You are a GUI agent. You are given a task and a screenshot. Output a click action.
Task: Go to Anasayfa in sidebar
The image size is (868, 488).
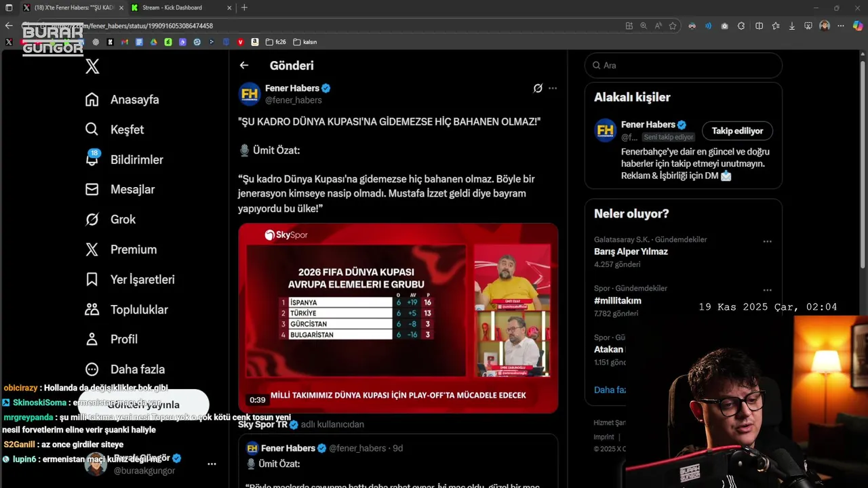click(x=122, y=100)
